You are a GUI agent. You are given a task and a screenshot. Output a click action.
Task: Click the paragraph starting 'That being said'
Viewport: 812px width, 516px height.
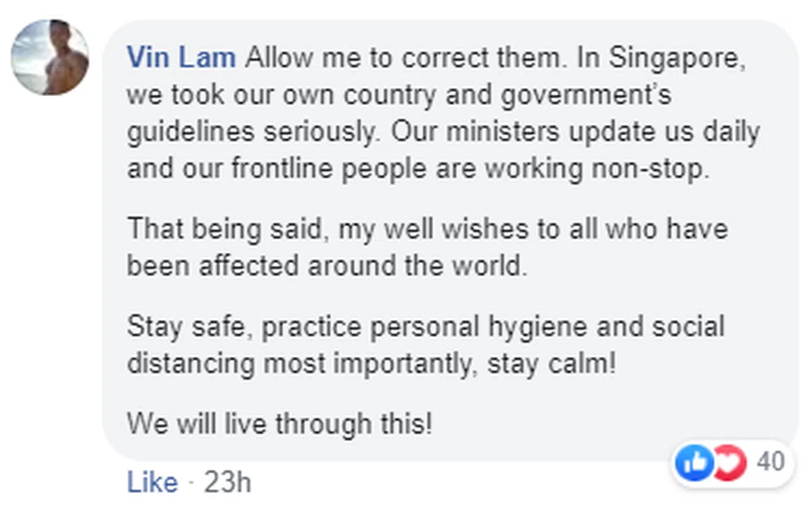click(426, 247)
